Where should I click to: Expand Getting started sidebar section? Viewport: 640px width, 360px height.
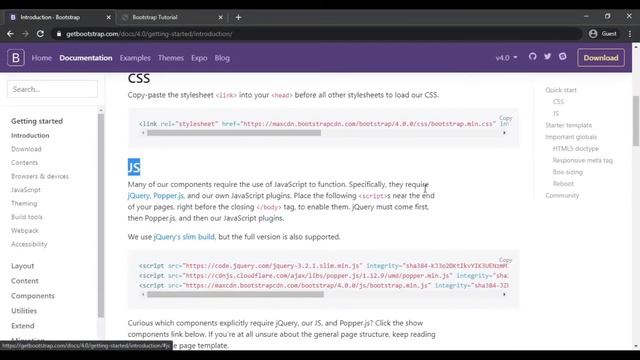[37, 121]
